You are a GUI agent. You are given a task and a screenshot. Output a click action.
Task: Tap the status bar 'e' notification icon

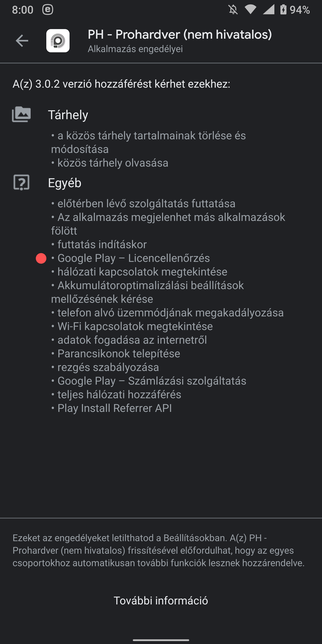coord(48,10)
